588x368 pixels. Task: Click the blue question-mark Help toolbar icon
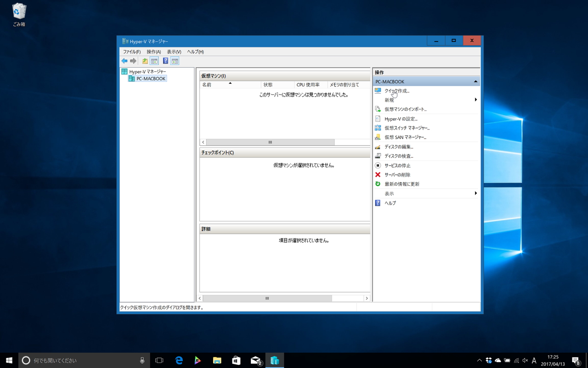(x=165, y=61)
